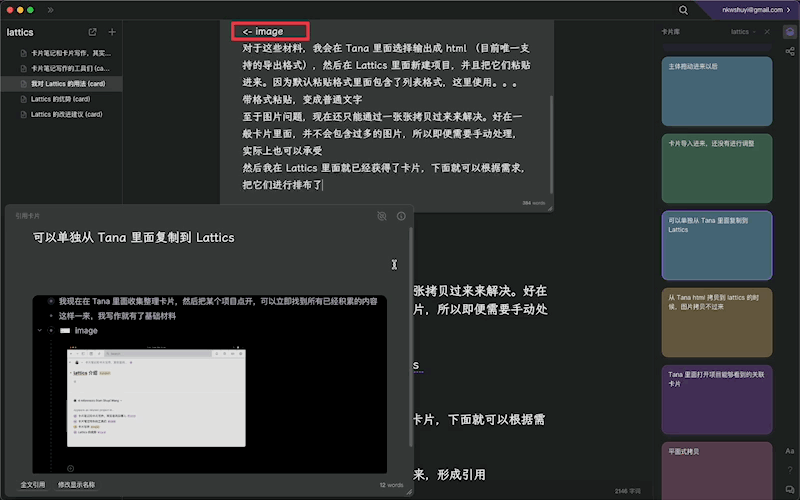
Task: Click document icon of '卡片笔记和卡片写作' row
Action: [x=23, y=53]
